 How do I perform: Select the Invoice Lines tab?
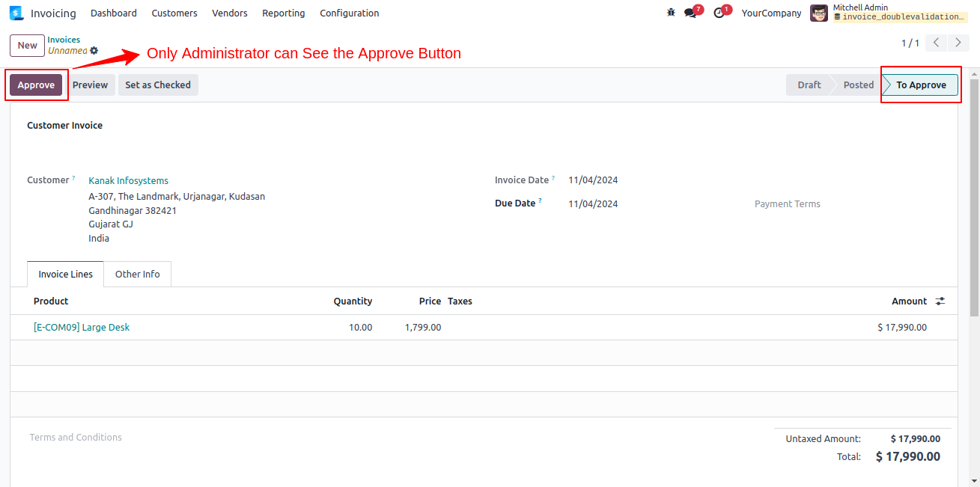point(66,274)
